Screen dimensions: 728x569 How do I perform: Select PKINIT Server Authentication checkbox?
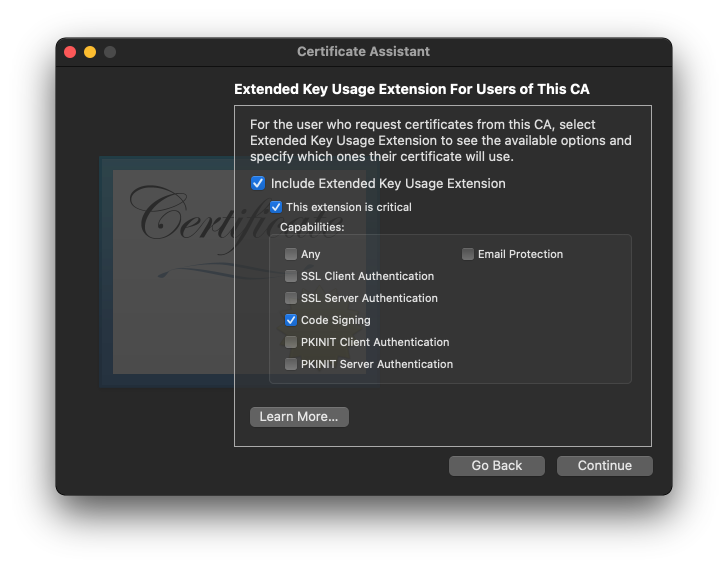pyautogui.click(x=291, y=364)
